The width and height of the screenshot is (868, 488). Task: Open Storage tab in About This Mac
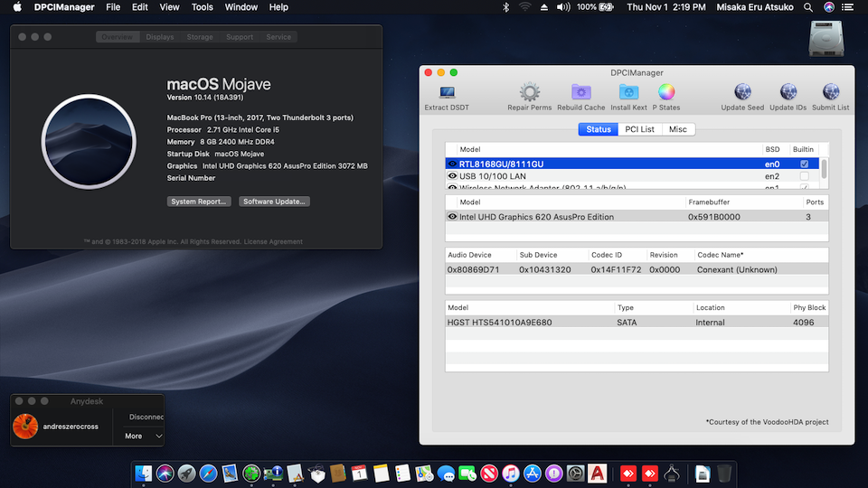[x=200, y=37]
